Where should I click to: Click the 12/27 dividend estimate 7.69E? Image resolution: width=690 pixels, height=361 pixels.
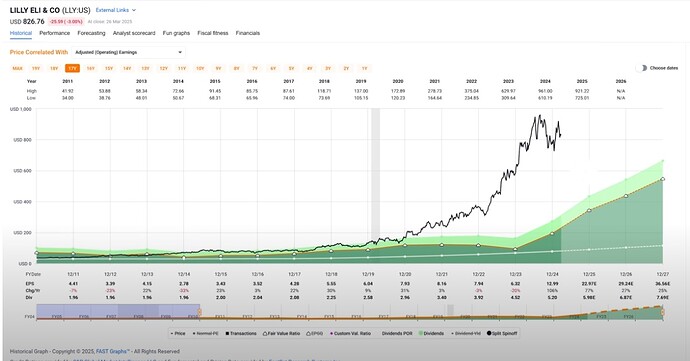[663, 298]
